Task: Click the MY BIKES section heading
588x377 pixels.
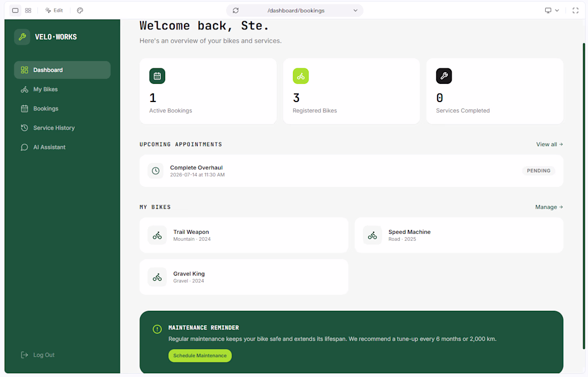Action: coord(155,207)
